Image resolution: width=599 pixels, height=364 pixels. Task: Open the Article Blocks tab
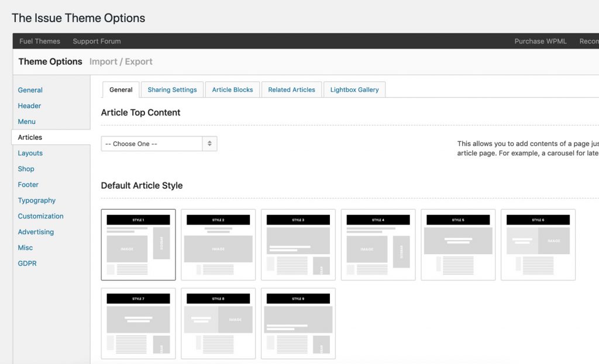click(x=232, y=90)
